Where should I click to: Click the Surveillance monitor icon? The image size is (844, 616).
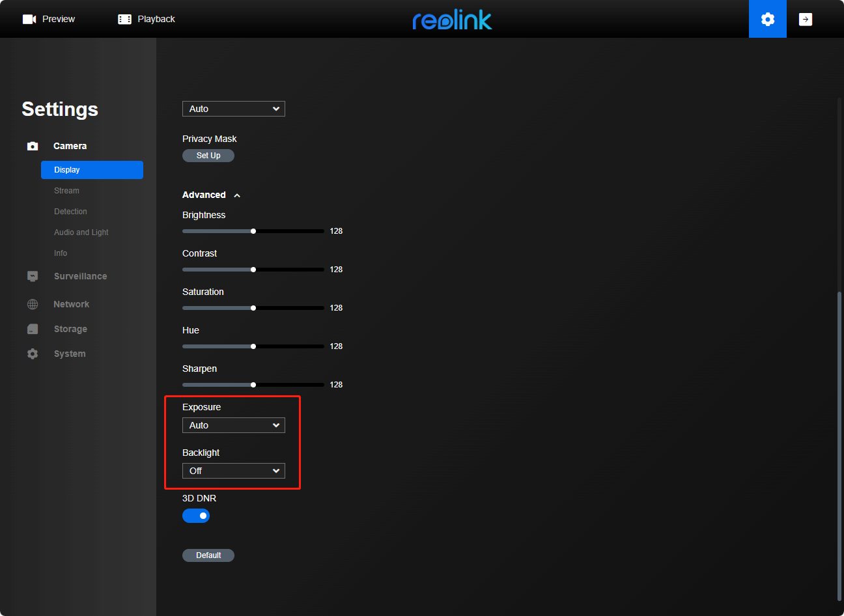tap(33, 276)
